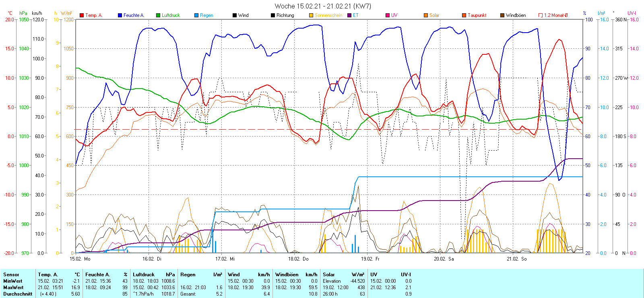Click the hPa axis unit label at top
This screenshot has height=298, width=644.
click(x=23, y=13)
